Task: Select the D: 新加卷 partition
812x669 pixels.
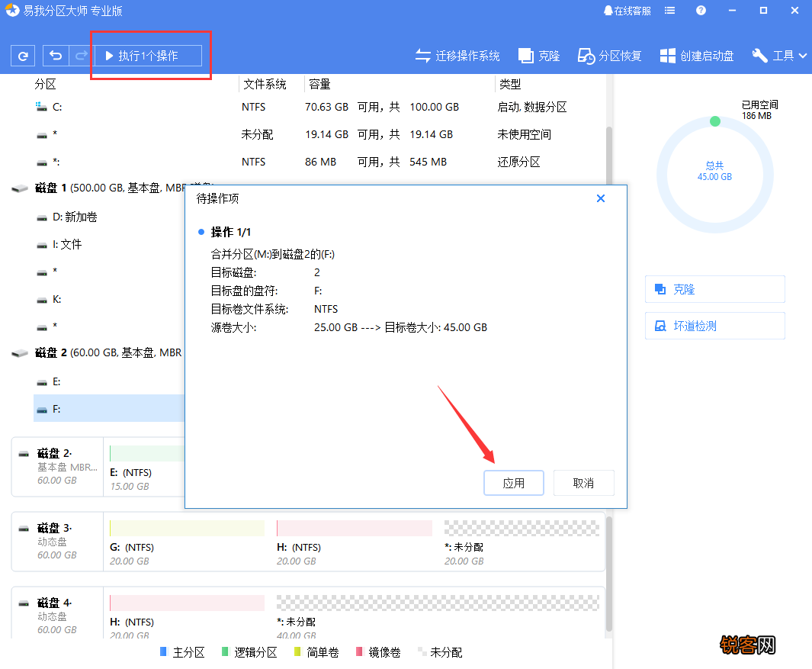Action: (x=110, y=217)
